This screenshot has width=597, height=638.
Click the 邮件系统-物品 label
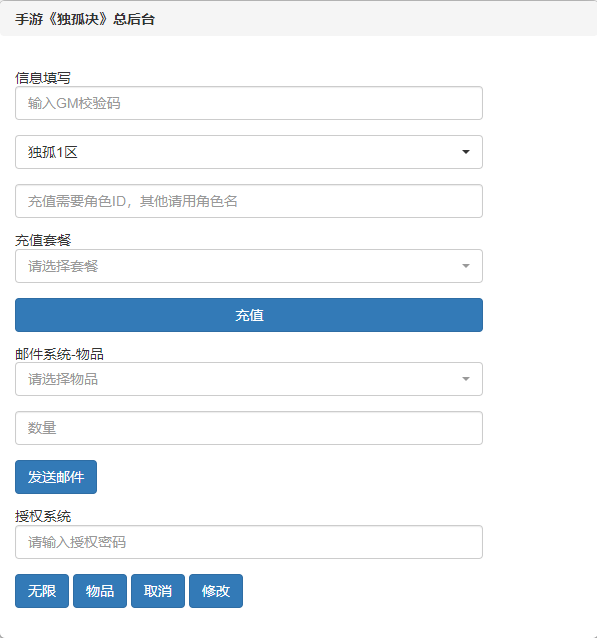pos(59,354)
